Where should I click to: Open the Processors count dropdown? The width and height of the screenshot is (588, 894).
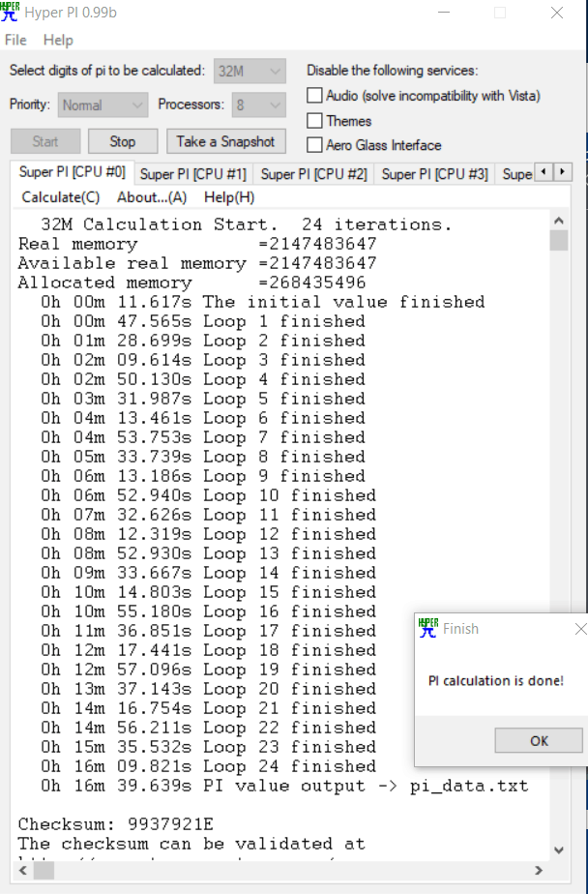[x=258, y=104]
